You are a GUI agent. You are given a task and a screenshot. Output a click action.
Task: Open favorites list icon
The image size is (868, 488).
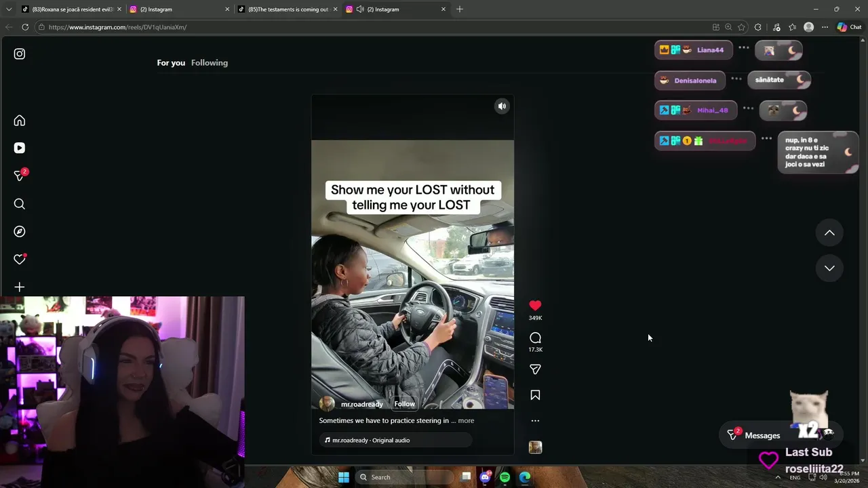coord(792,27)
